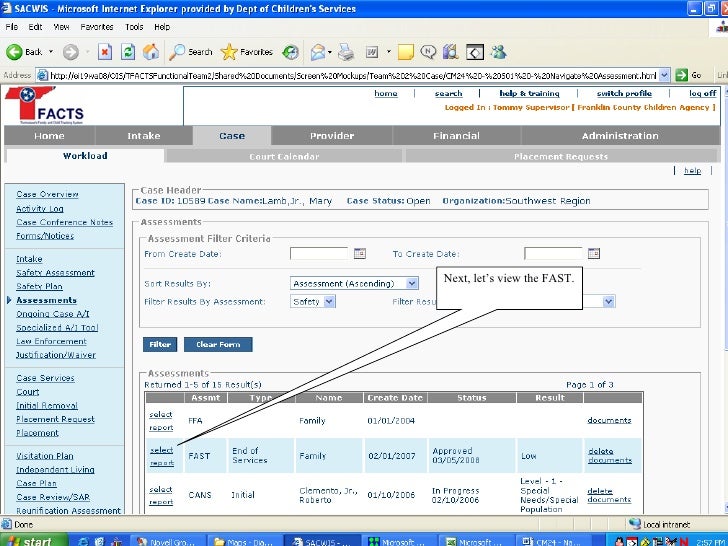
Task: Click report link for FAST row
Action: tap(162, 463)
